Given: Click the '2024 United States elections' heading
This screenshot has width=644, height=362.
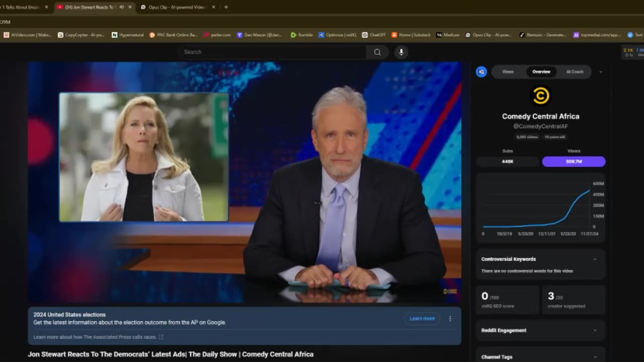Looking at the screenshot, I should coord(69,315).
